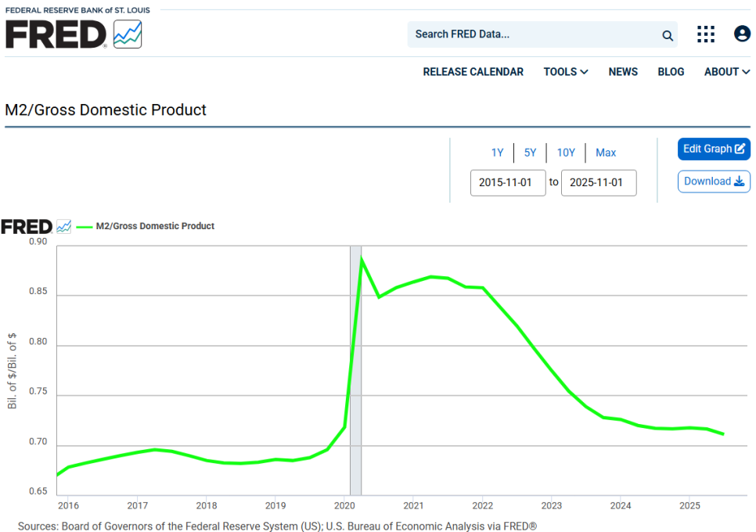Click the Edit Graph button
The height and width of the screenshot is (532, 756).
tap(714, 149)
